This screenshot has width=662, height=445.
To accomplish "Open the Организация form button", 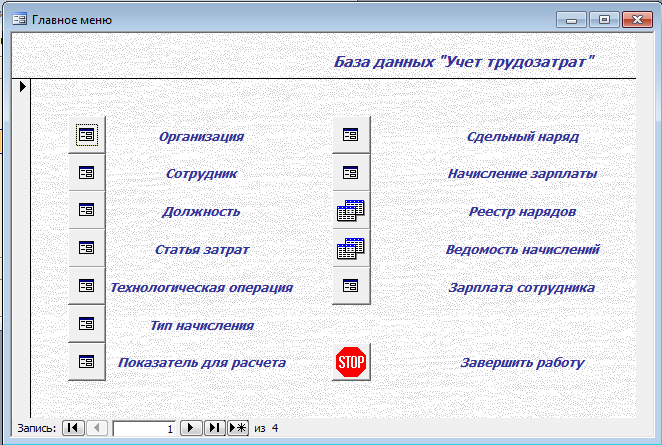I will (87, 135).
